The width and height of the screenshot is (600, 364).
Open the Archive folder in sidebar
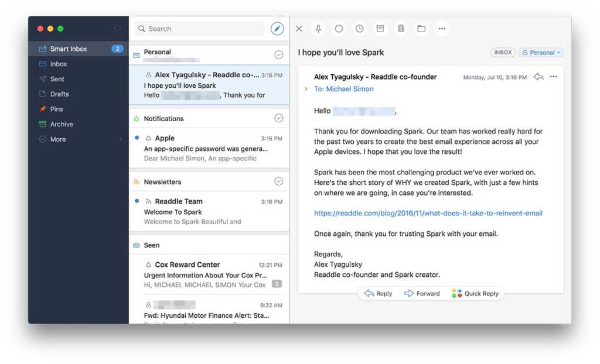(x=79, y=124)
